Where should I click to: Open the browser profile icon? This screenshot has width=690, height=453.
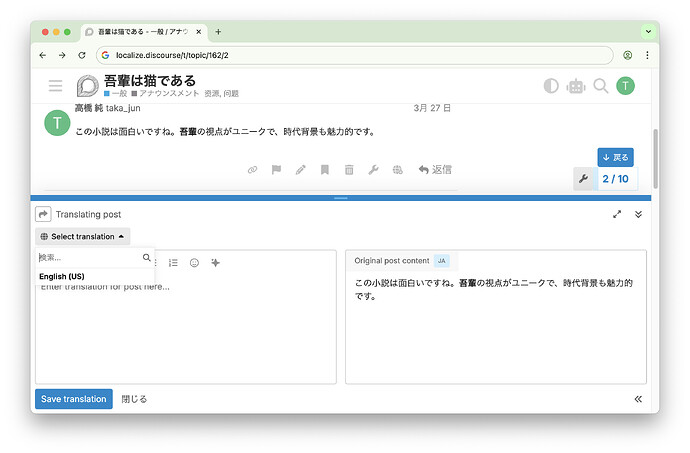pos(627,55)
